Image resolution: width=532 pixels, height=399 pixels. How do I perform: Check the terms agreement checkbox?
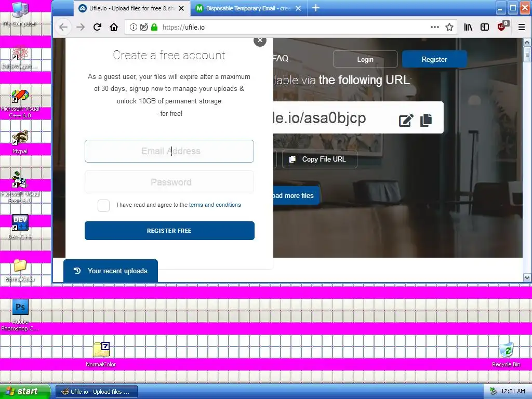[103, 205]
